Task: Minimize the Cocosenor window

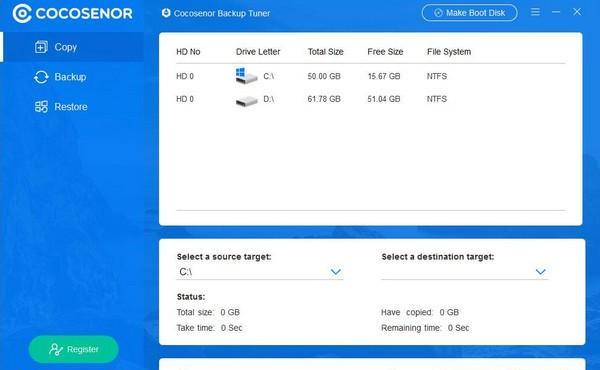Action: pos(556,12)
